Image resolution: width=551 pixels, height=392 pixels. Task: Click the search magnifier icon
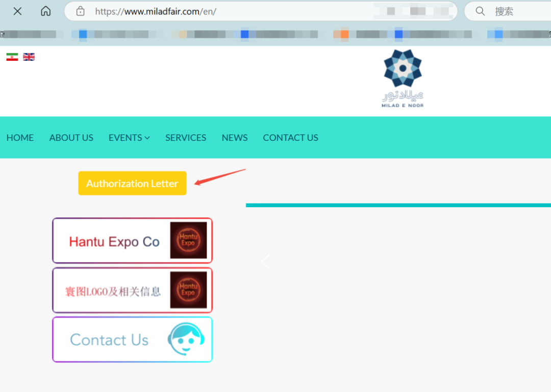[x=480, y=11]
